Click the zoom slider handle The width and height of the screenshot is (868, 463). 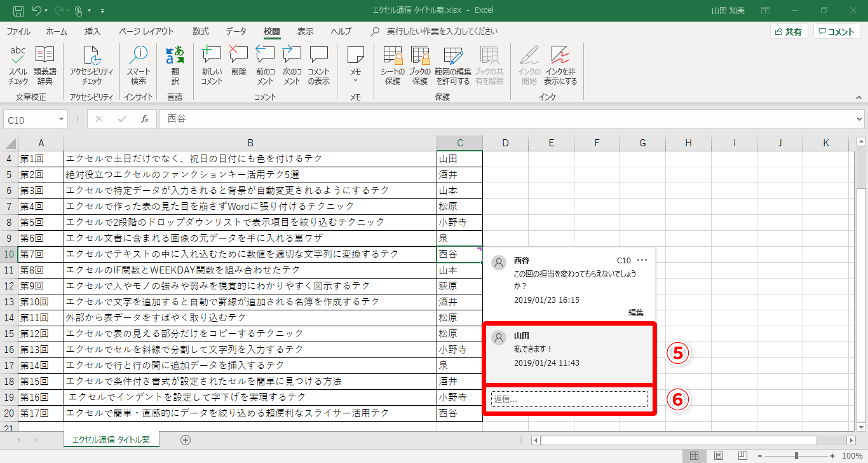[796, 455]
